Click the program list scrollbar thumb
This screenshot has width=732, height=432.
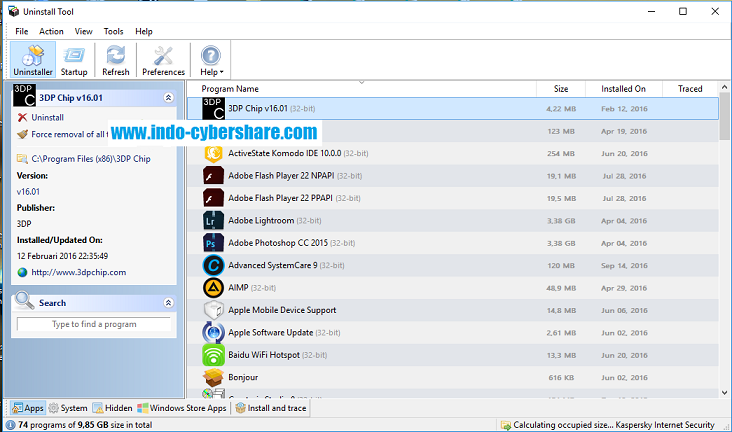coord(725,116)
